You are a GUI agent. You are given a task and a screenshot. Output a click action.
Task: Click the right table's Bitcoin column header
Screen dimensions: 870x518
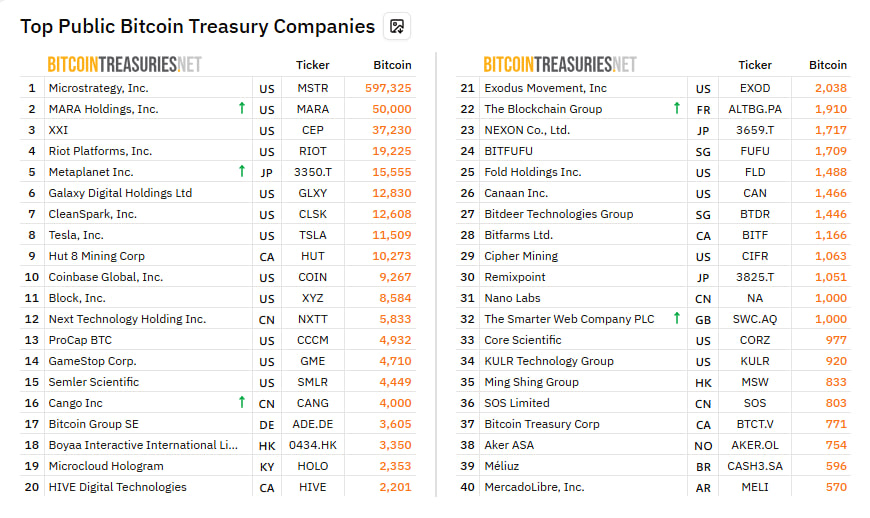tap(828, 65)
